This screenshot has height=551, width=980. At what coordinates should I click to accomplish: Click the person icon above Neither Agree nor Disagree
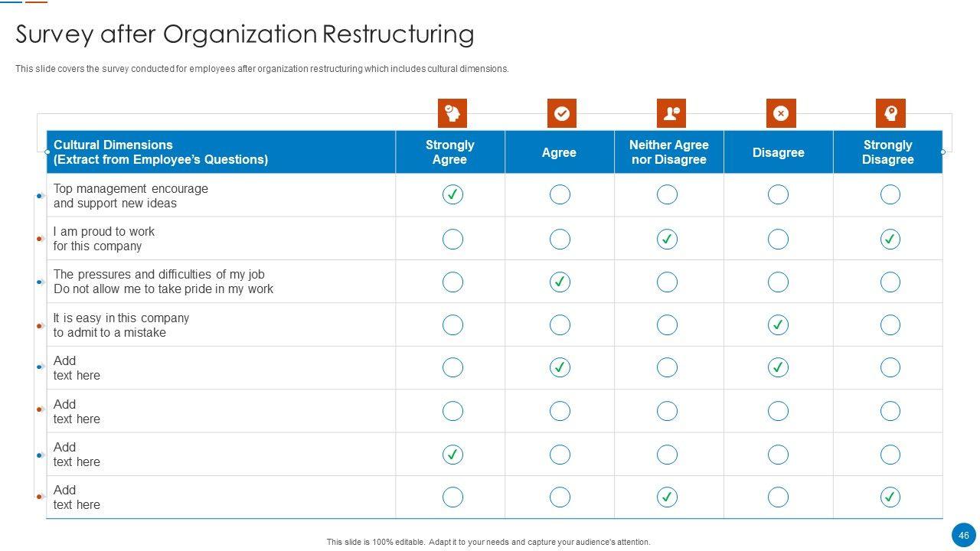tap(671, 113)
